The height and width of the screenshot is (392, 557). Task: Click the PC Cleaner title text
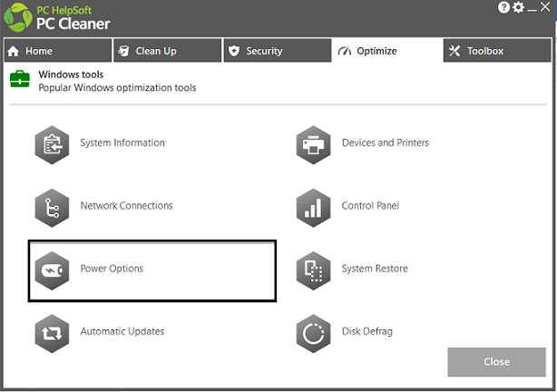coord(73,24)
